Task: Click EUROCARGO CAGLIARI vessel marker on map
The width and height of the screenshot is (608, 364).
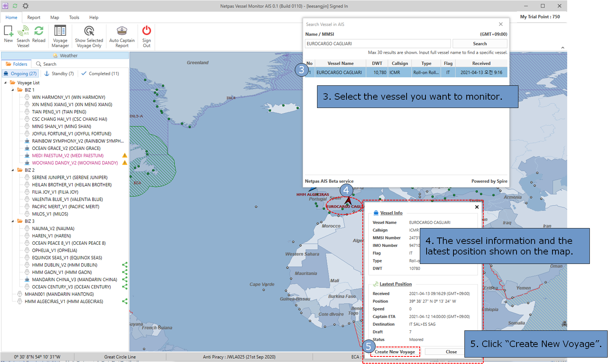Action: [348, 201]
